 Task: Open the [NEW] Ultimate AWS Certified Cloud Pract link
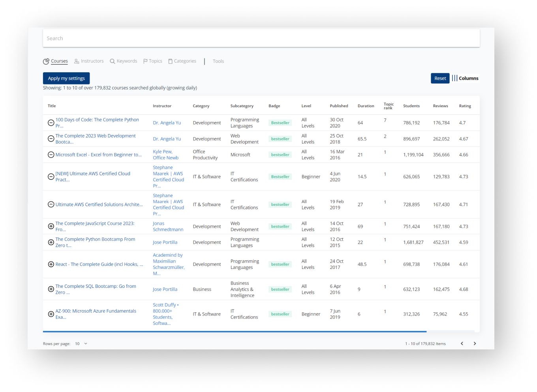[93, 177]
